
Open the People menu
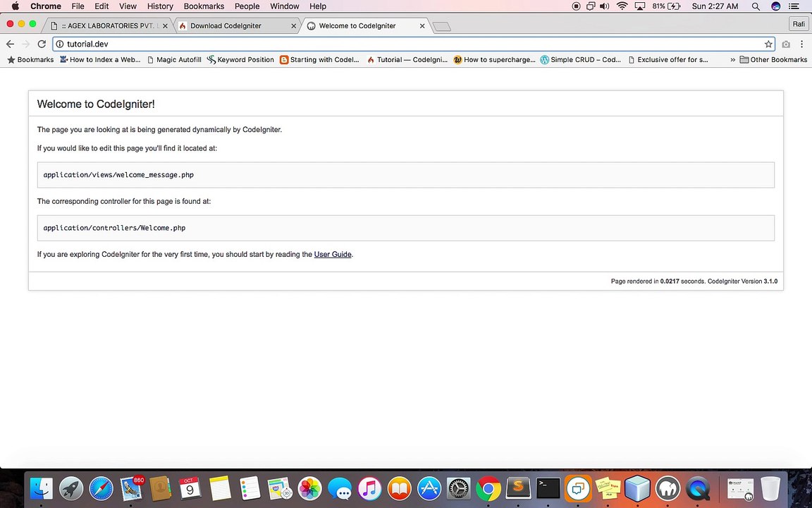pos(247,6)
